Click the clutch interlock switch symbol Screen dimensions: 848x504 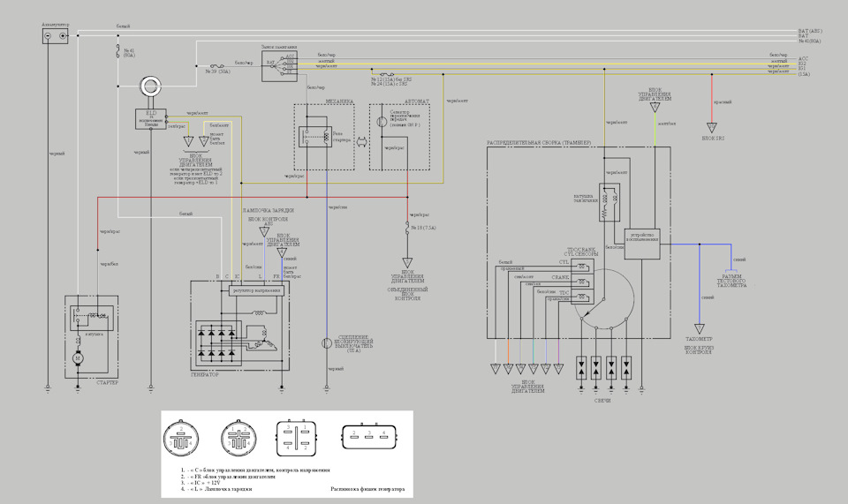point(327,342)
